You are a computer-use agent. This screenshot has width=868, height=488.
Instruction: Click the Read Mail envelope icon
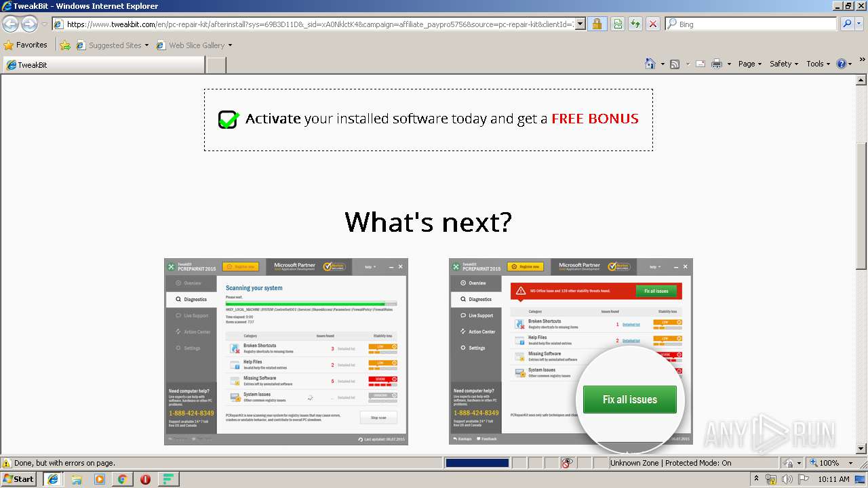coord(700,64)
